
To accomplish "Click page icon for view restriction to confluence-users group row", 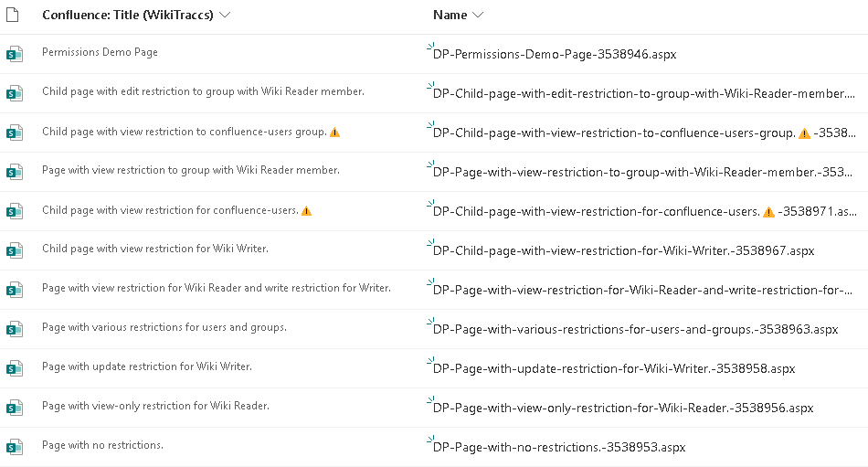I will click(15, 133).
